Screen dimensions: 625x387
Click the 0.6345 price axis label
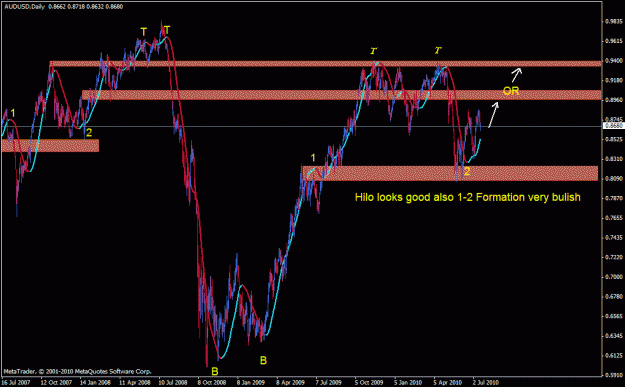point(614,336)
